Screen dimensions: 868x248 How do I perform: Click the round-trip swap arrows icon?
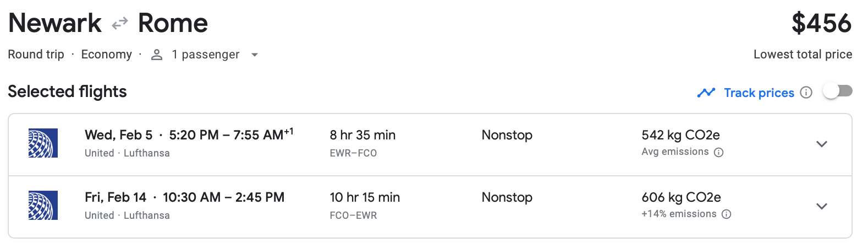pyautogui.click(x=119, y=24)
